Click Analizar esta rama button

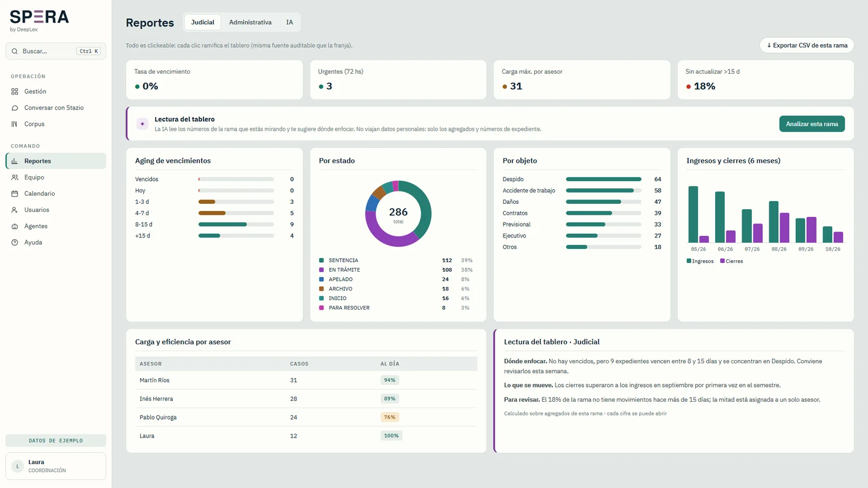812,124
